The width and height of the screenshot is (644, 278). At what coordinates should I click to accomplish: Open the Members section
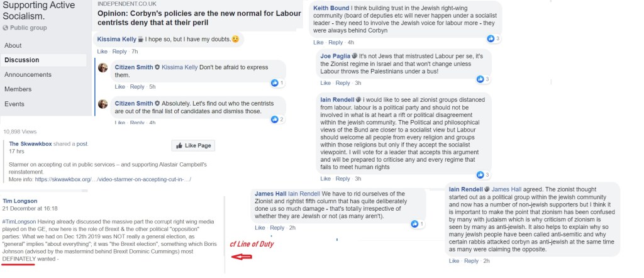pos(18,89)
